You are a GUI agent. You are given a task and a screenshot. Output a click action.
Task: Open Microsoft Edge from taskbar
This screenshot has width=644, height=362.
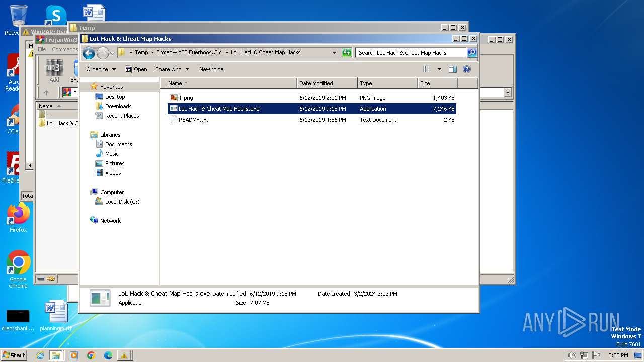pyautogui.click(x=108, y=355)
